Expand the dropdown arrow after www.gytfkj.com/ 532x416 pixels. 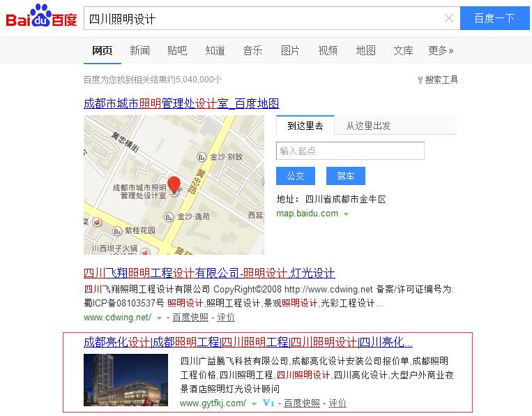[x=254, y=403]
